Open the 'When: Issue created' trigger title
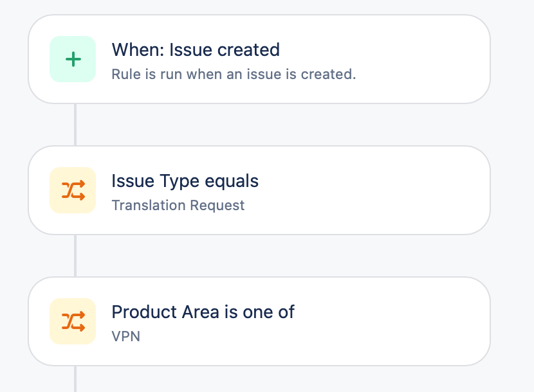The image size is (534, 392). 196,50
